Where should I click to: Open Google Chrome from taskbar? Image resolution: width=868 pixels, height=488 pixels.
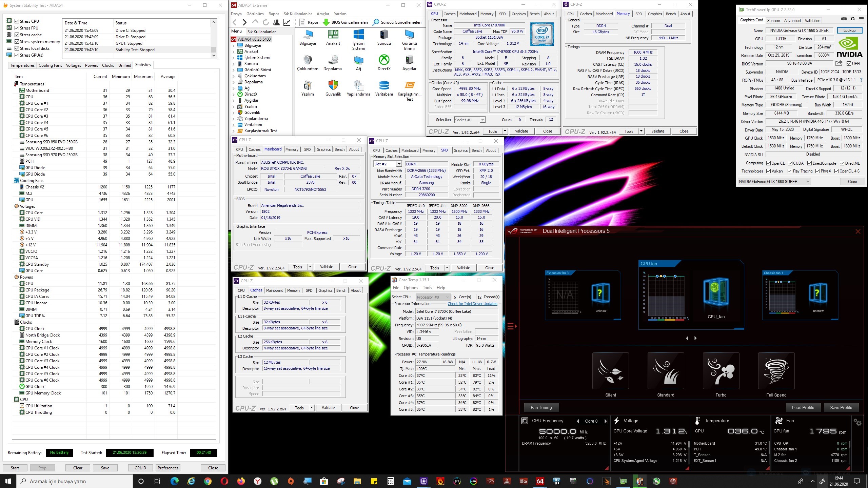click(x=208, y=481)
